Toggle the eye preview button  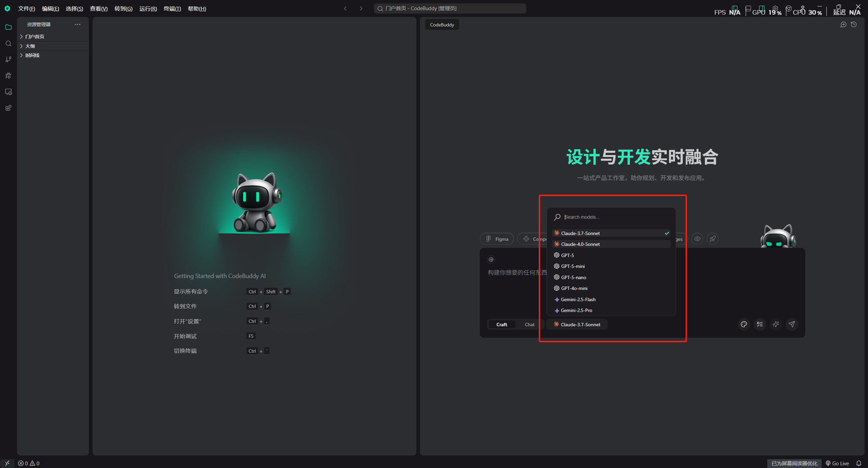[x=697, y=239]
